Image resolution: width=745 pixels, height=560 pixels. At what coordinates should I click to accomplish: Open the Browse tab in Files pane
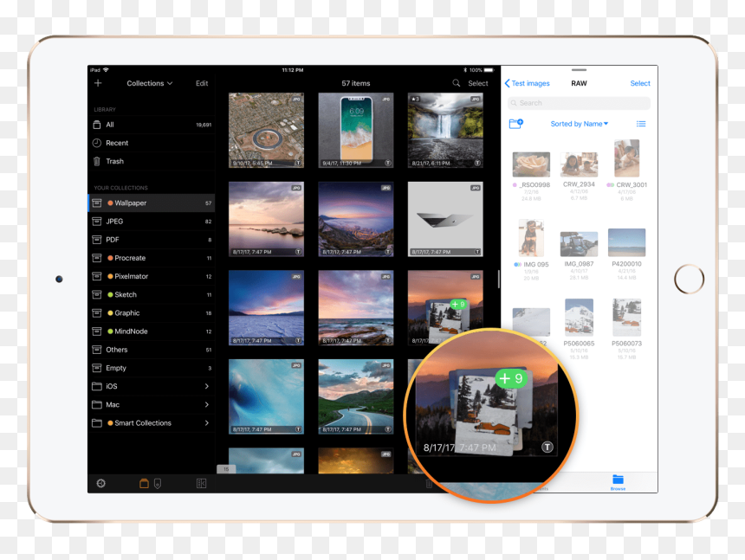(619, 482)
